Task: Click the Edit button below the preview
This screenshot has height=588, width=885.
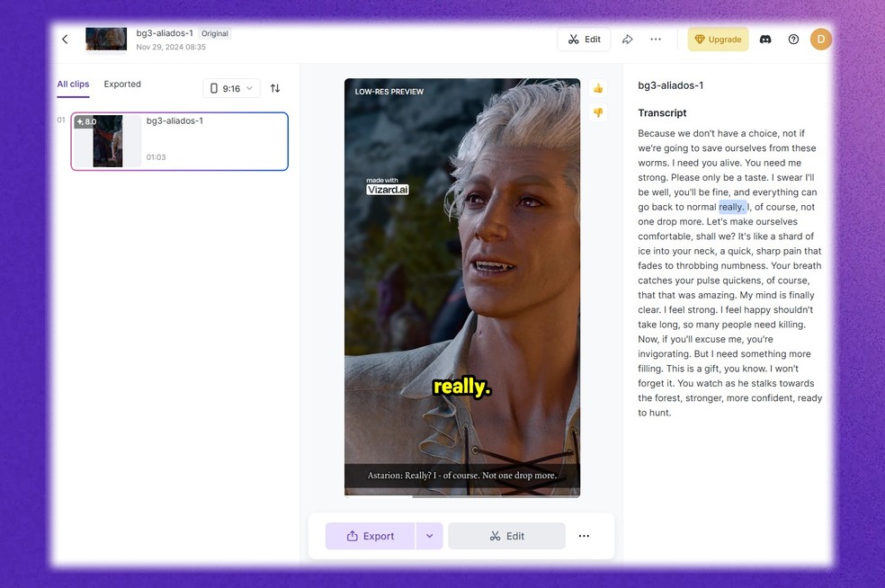Action: 507,536
